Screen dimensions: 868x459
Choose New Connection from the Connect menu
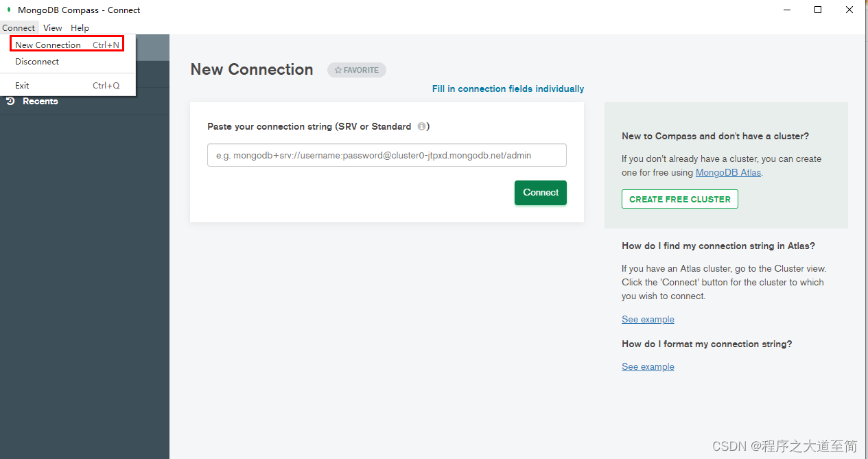click(67, 45)
